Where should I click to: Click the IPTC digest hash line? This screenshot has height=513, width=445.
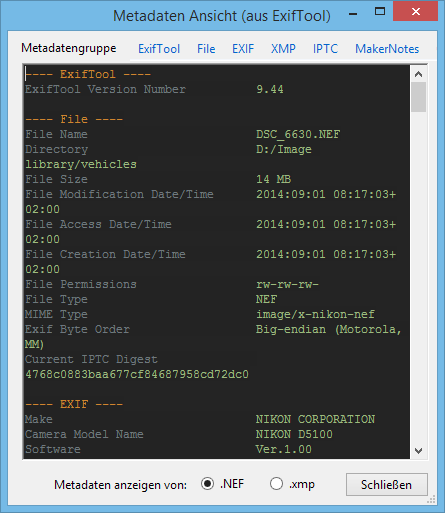(137, 374)
